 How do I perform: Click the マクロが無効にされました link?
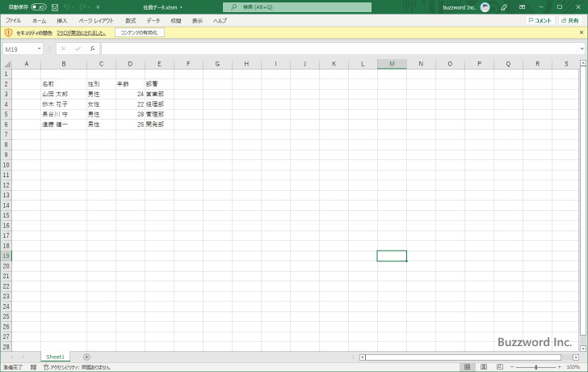pyautogui.click(x=81, y=32)
